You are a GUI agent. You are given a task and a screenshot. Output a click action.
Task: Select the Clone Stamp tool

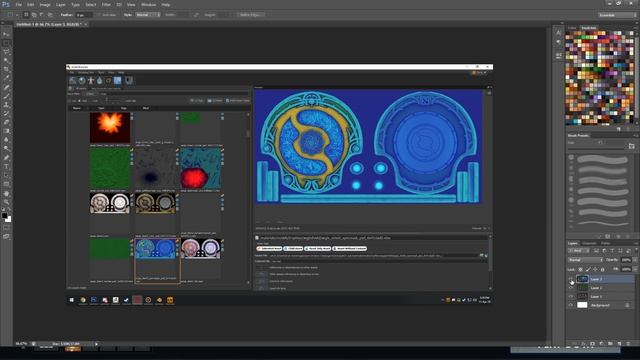(6, 105)
